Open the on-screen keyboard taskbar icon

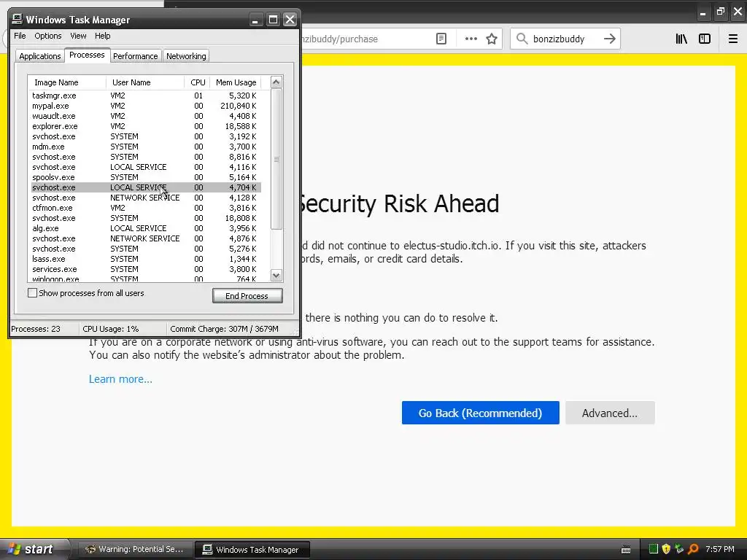[x=626, y=550]
